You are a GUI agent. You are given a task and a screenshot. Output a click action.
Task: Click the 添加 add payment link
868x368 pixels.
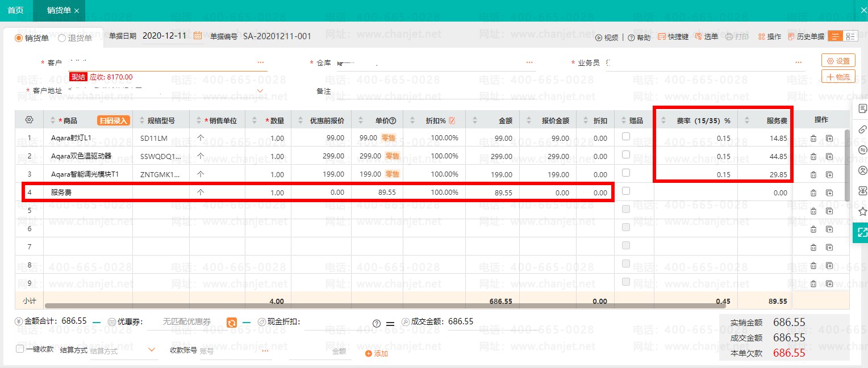tap(377, 353)
